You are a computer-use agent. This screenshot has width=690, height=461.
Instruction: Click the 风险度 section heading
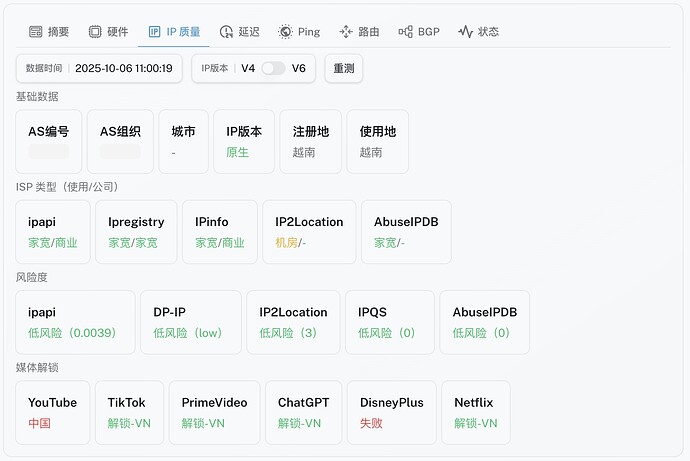click(32, 277)
